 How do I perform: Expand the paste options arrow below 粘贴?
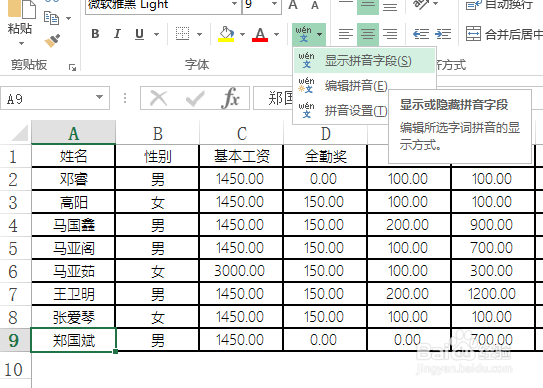(x=21, y=43)
